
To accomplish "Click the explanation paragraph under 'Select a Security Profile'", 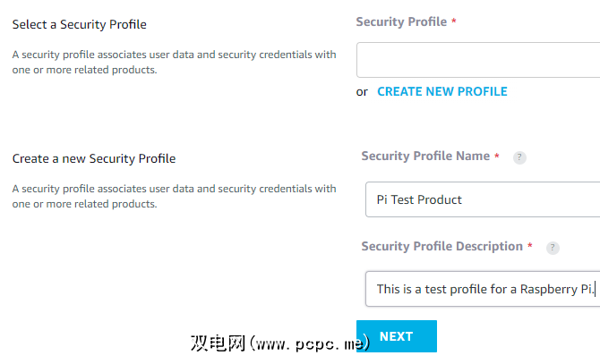I will click(x=175, y=62).
